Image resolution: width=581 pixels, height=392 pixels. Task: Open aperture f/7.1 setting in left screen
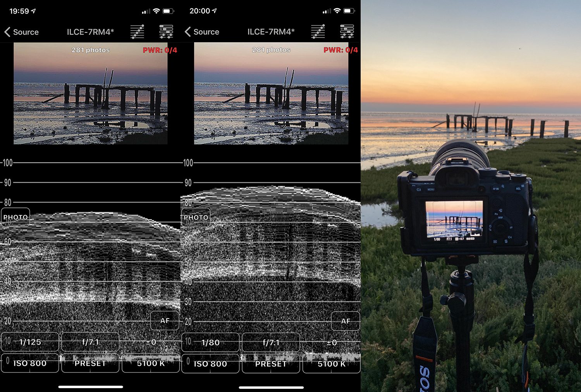coord(90,342)
